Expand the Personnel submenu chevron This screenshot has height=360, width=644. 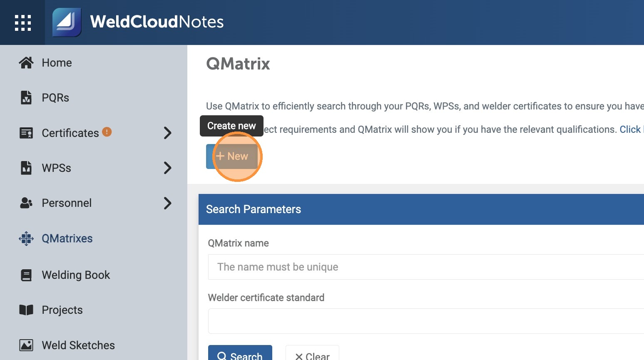(167, 203)
